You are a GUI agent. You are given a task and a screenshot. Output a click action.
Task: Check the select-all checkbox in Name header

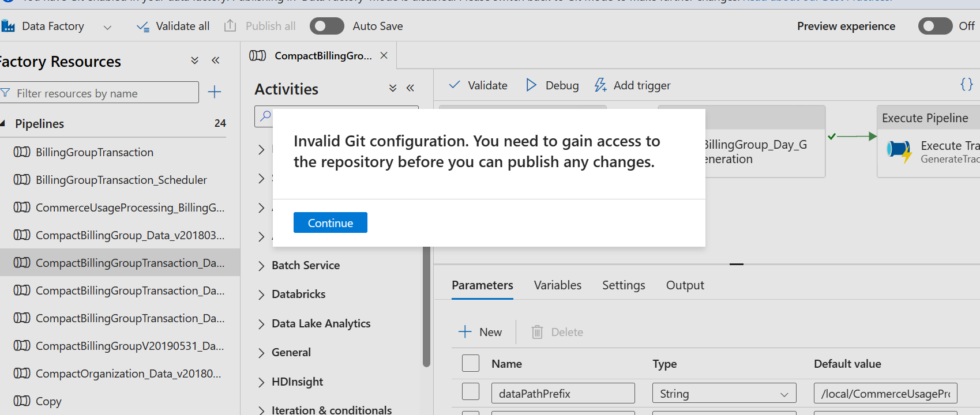pyautogui.click(x=471, y=363)
